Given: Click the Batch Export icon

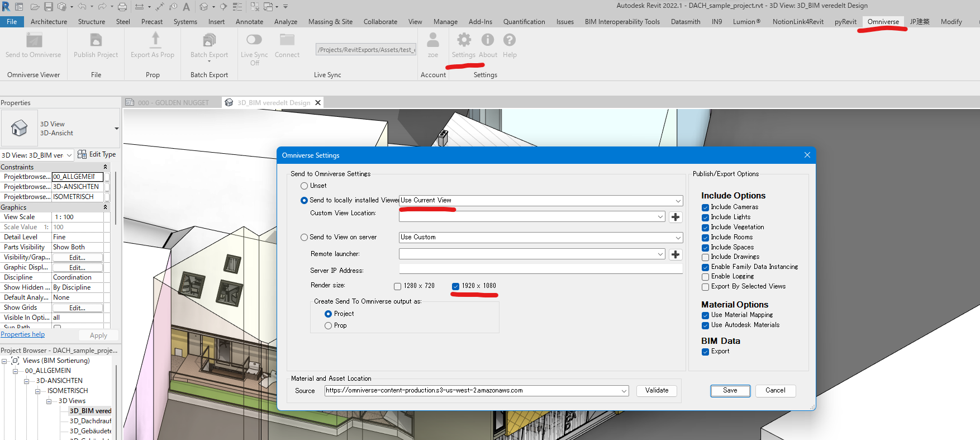Looking at the screenshot, I should click(x=210, y=40).
